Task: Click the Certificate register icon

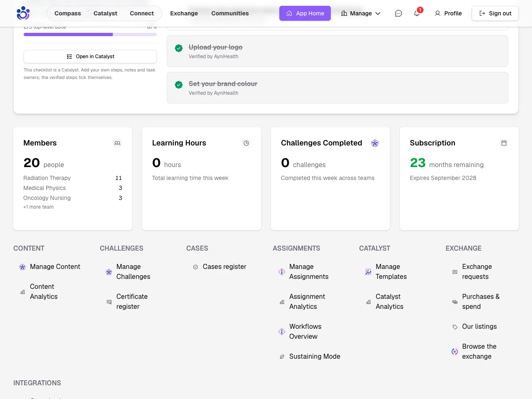Action: (109, 302)
